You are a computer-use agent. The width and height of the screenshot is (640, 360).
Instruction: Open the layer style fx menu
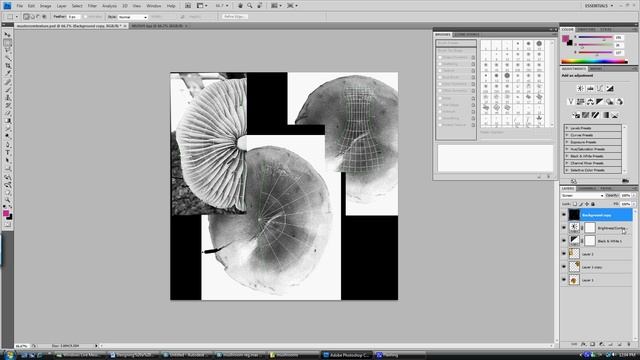pyautogui.click(x=583, y=344)
